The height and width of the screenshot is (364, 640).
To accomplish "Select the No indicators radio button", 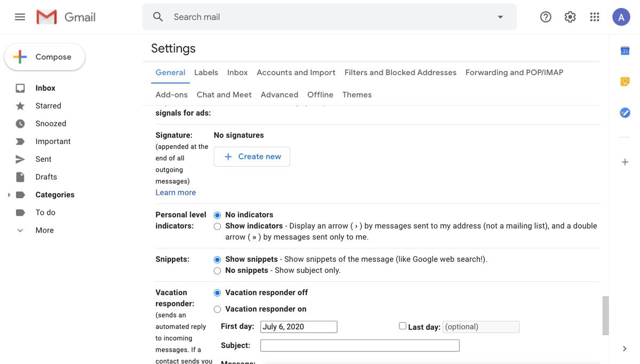I will click(x=217, y=215).
